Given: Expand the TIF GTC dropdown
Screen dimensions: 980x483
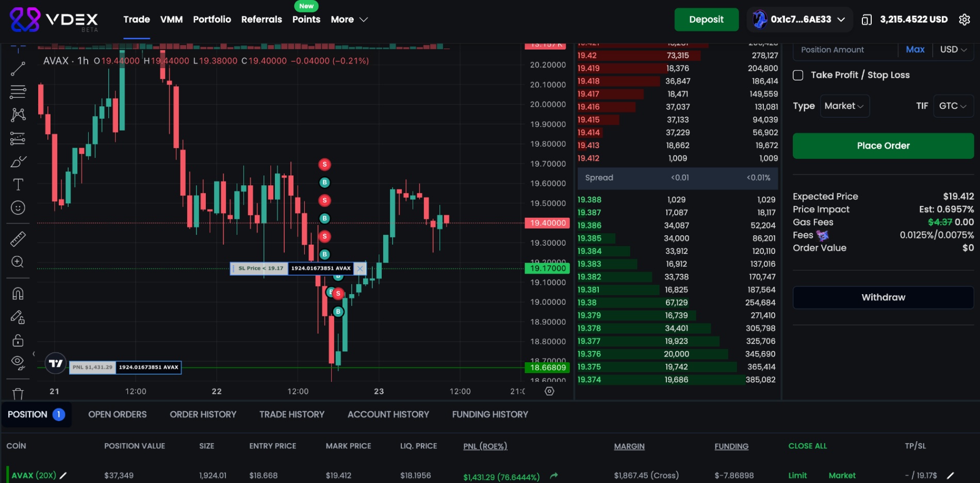Looking at the screenshot, I should [x=952, y=106].
